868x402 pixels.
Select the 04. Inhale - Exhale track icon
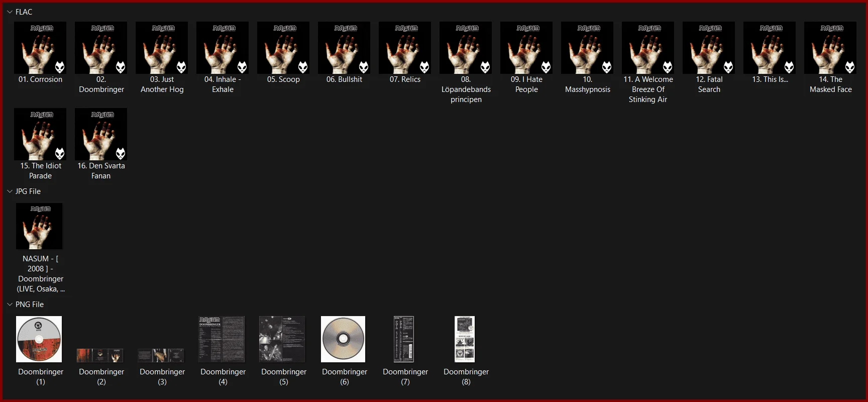223,48
